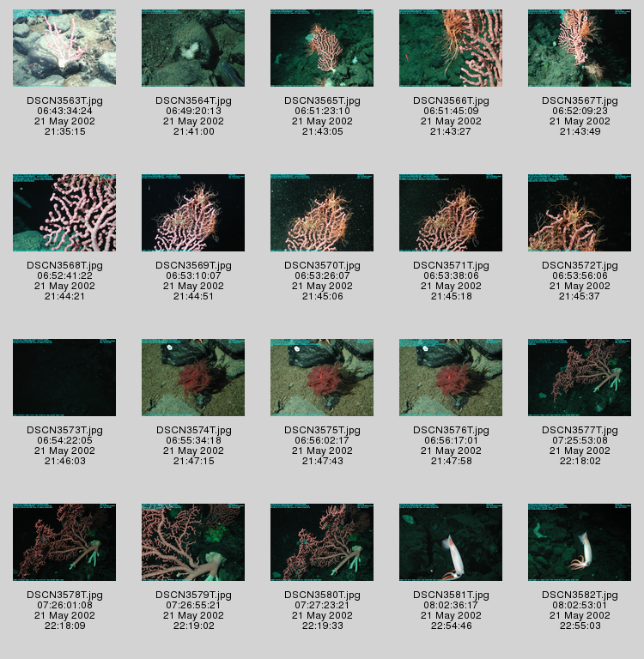644x659 pixels.
Task: Click the DSCN3580T.jpg filename text
Action: click(322, 596)
